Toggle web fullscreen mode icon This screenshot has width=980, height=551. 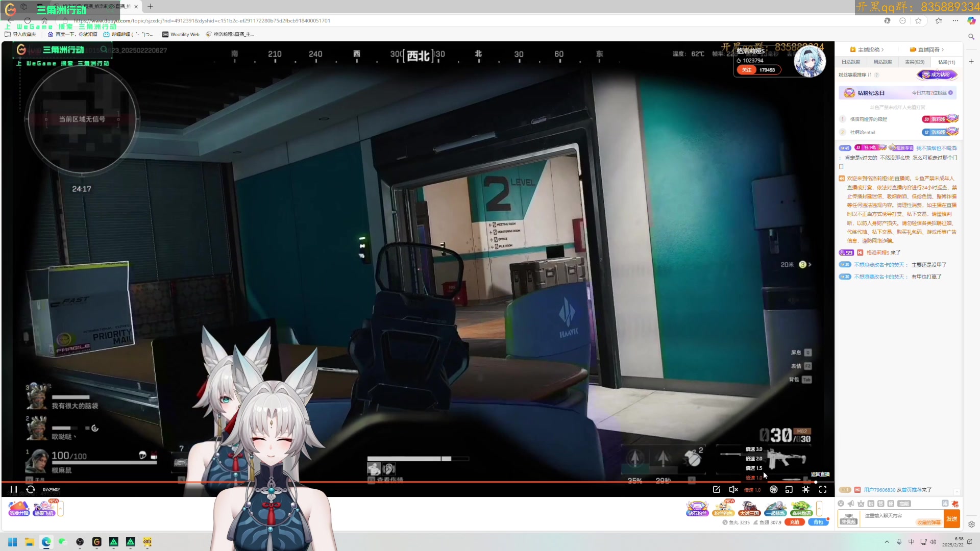pyautogui.click(x=806, y=489)
